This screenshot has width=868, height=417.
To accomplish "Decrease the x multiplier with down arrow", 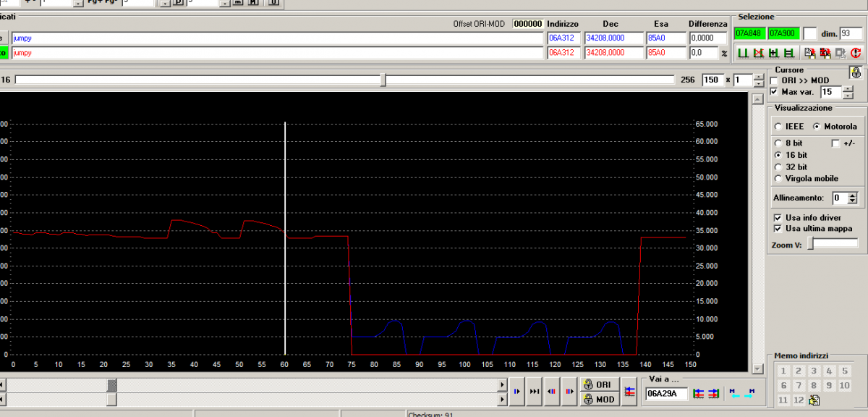I will click(x=759, y=83).
